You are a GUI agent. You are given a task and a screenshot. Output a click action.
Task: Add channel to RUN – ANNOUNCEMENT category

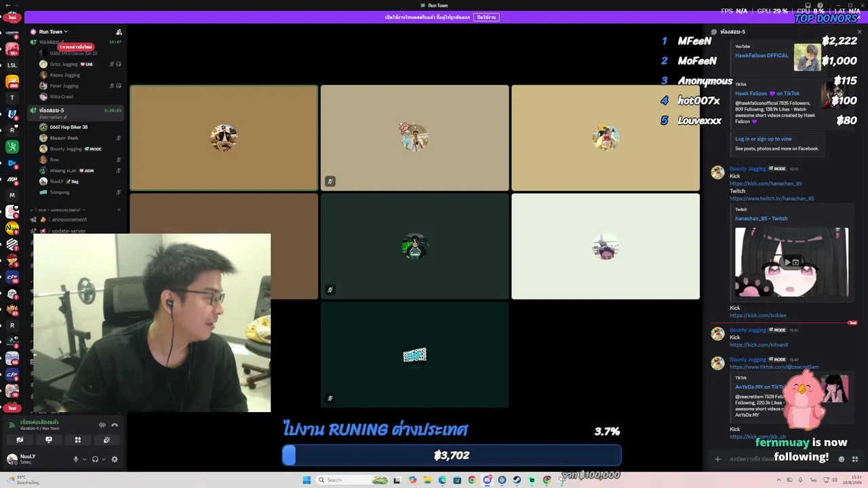point(119,210)
